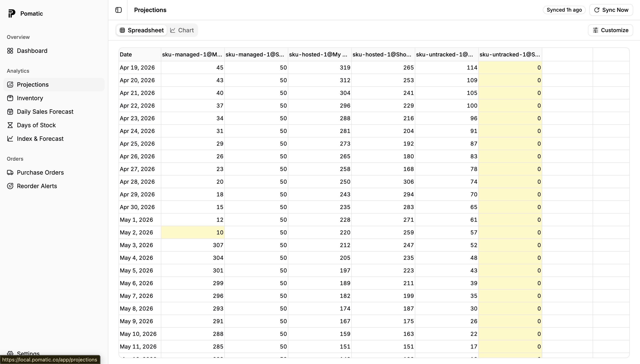Select the highlighted 10 cell for May 2

[193, 233]
